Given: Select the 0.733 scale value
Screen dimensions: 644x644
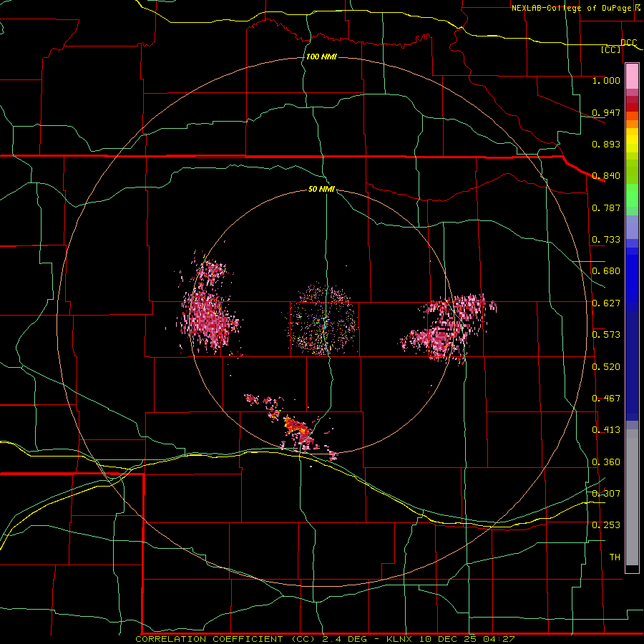Looking at the screenshot, I should (x=606, y=240).
